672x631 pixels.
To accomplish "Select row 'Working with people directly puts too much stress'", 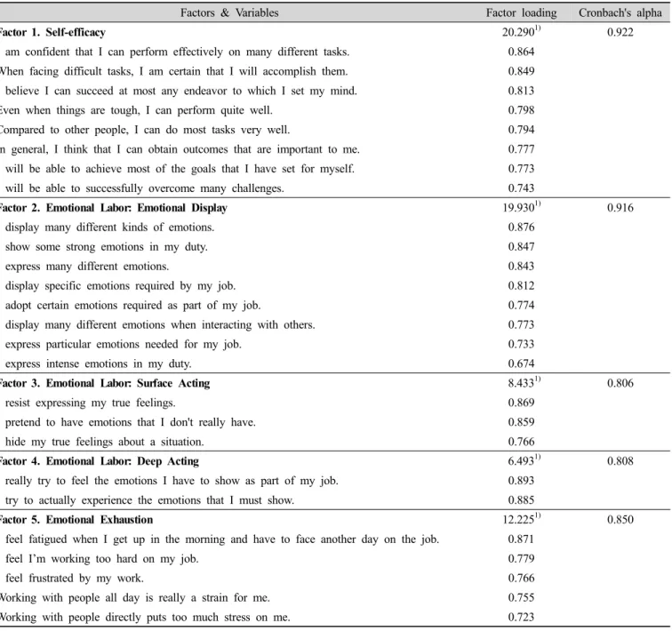I will tap(145, 618).
